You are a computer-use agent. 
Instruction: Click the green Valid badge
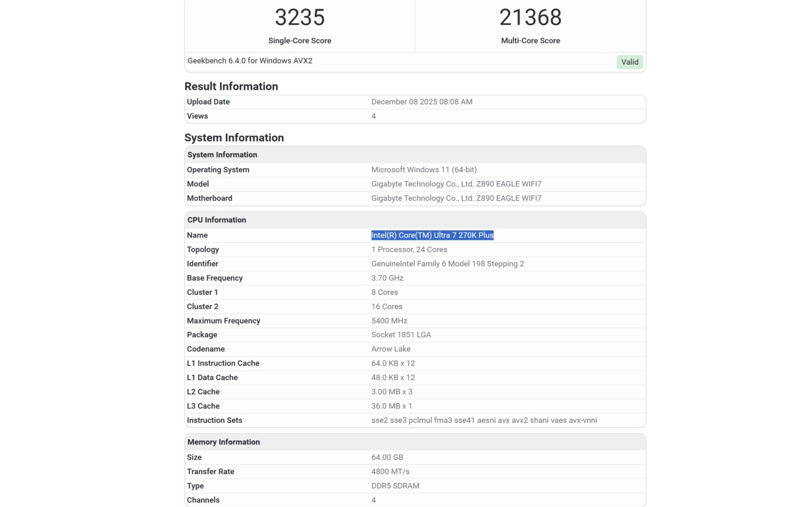(630, 62)
